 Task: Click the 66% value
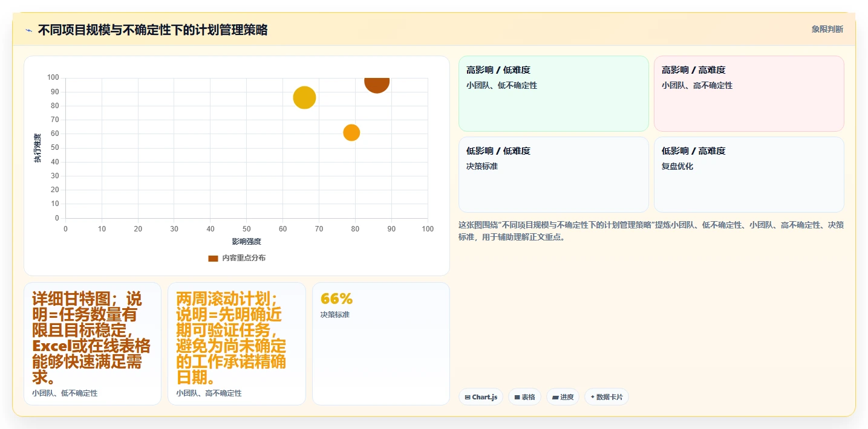click(x=336, y=299)
